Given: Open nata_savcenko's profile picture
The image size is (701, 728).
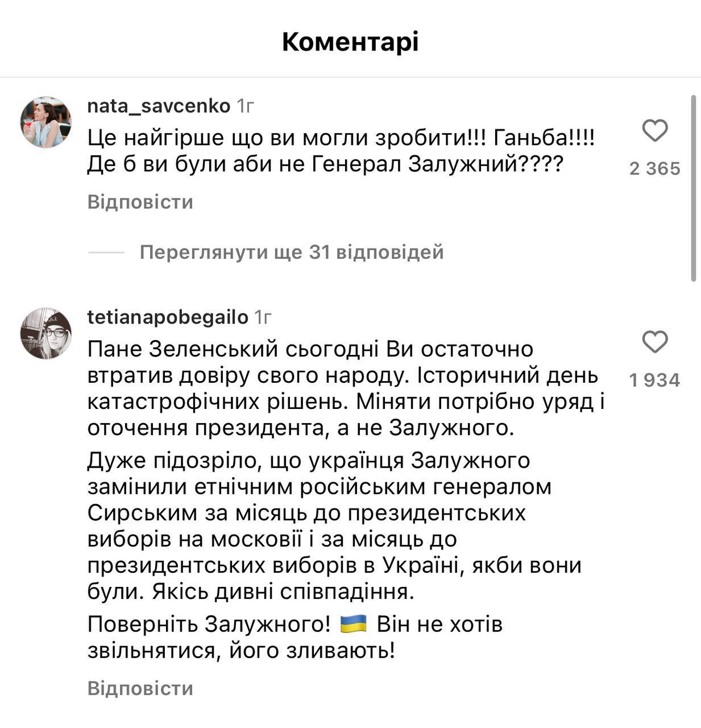Looking at the screenshot, I should coord(46,122).
